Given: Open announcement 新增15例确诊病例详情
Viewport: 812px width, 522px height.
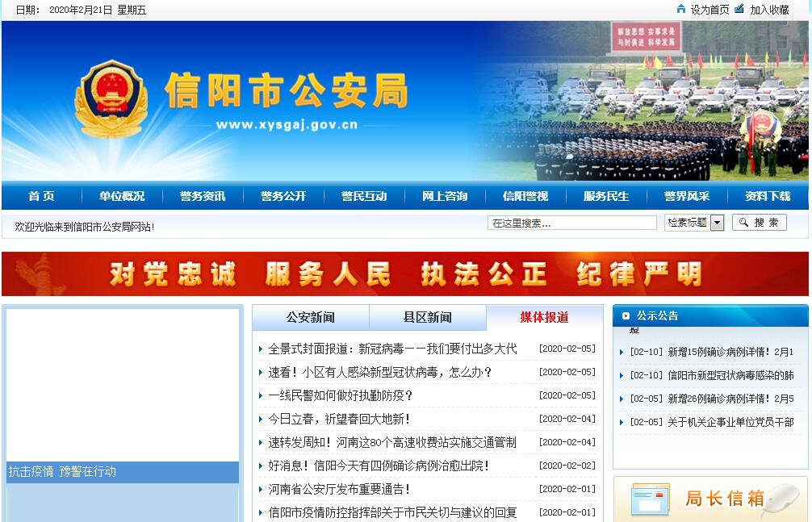Looking at the screenshot, I should (x=730, y=352).
